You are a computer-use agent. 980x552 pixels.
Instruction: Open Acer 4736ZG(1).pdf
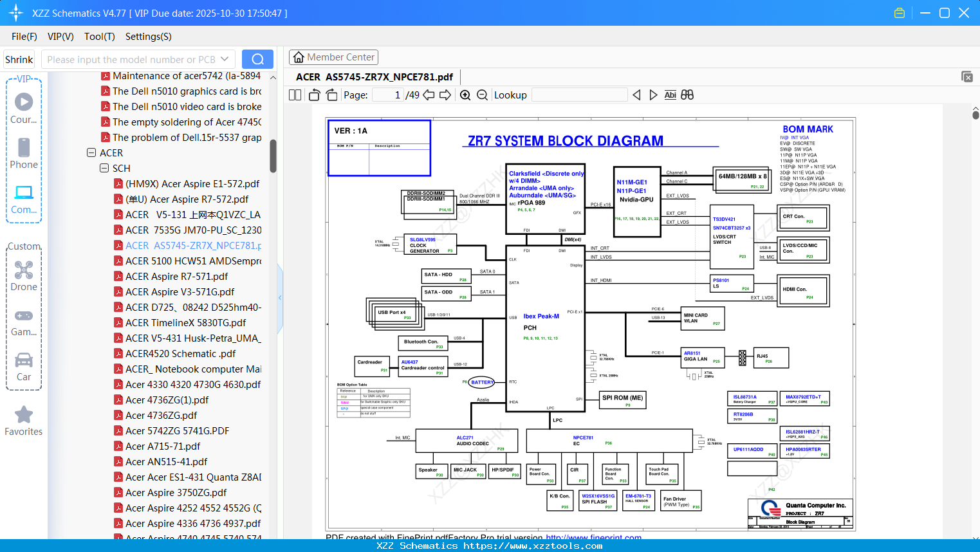click(x=167, y=400)
